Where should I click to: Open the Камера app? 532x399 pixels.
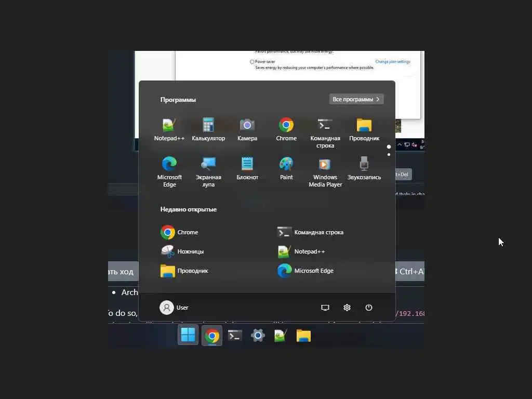pyautogui.click(x=247, y=130)
